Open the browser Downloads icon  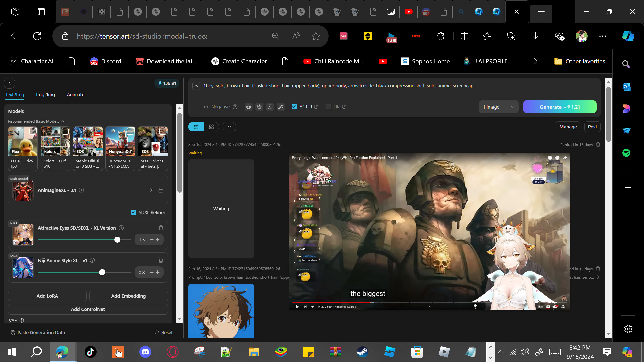(x=535, y=36)
